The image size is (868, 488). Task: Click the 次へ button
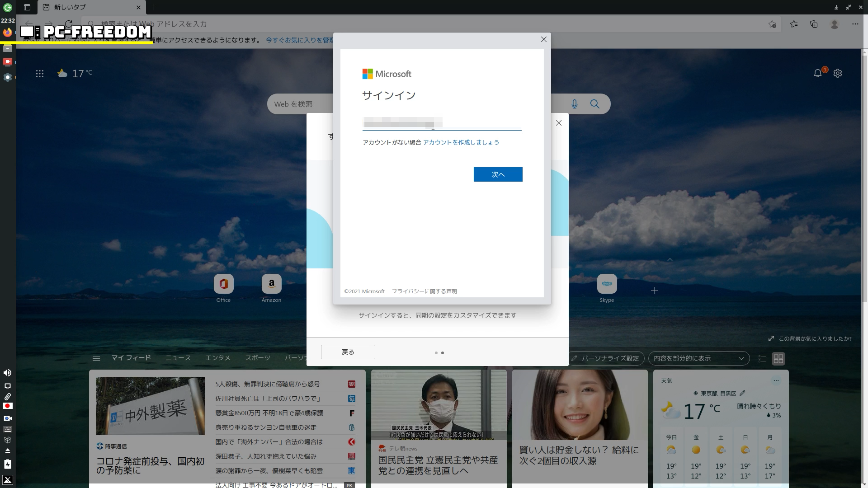(498, 174)
